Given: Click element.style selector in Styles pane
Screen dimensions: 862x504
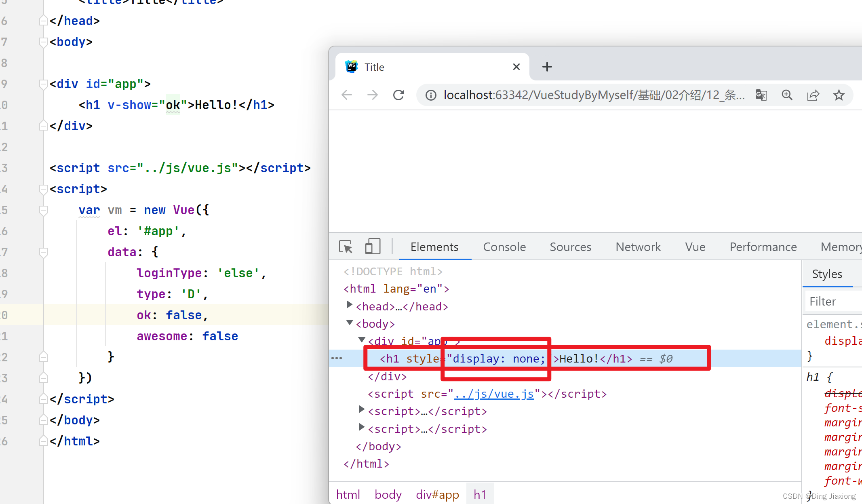Looking at the screenshot, I should click(834, 324).
